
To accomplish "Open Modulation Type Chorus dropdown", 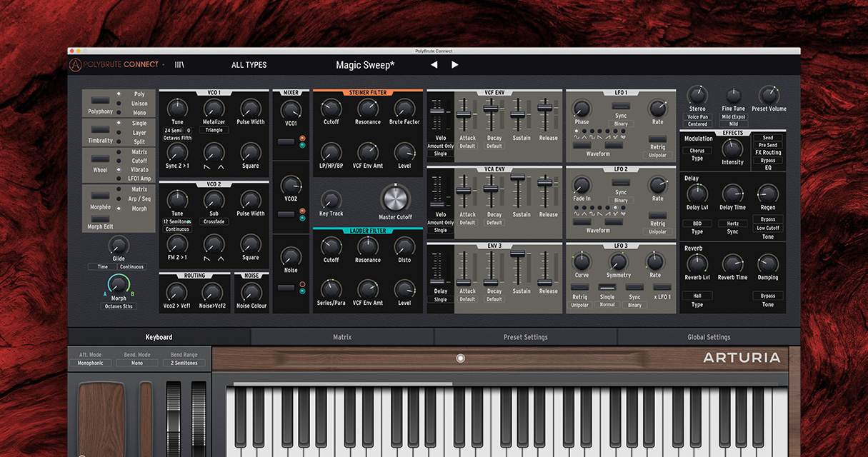I will click(697, 151).
